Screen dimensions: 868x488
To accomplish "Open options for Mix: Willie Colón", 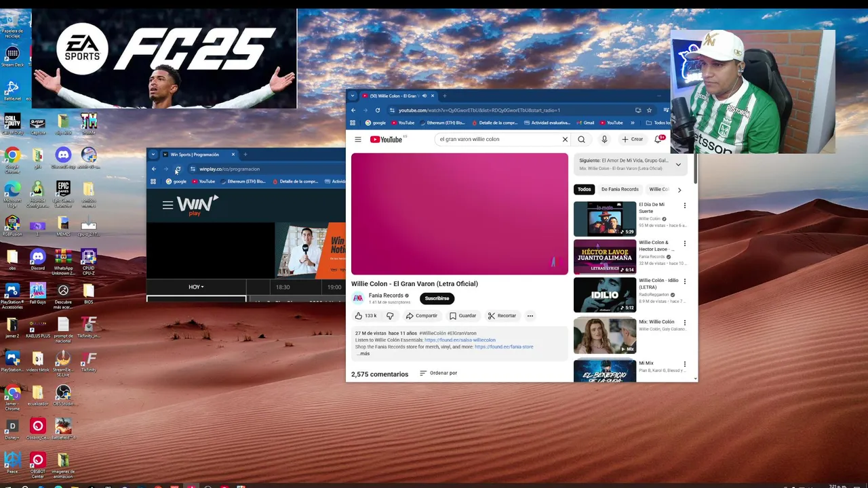I will (x=684, y=323).
